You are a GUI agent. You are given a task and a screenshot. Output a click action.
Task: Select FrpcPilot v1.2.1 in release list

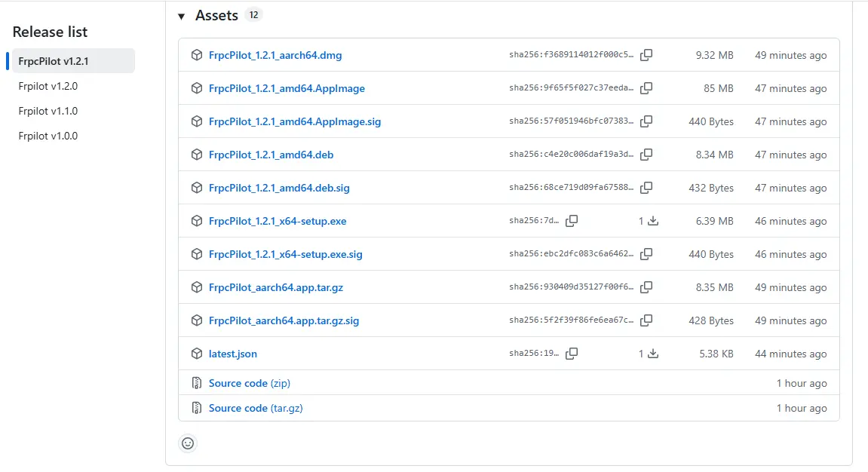73,61
